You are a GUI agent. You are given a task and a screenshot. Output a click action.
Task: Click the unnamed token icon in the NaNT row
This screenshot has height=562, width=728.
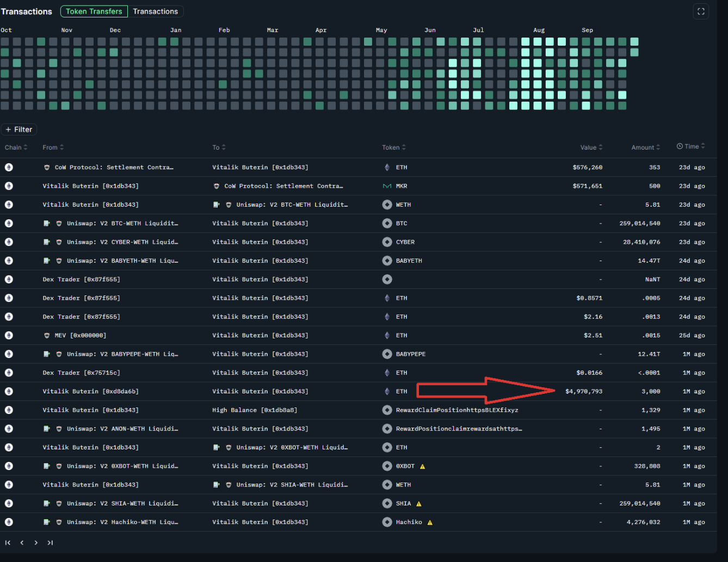[x=387, y=279]
